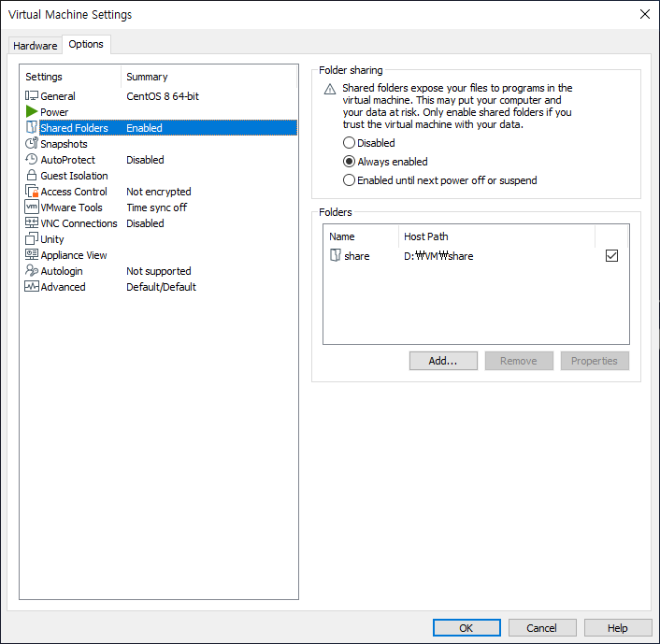Click the Properties button
The width and height of the screenshot is (660, 644).
(595, 361)
